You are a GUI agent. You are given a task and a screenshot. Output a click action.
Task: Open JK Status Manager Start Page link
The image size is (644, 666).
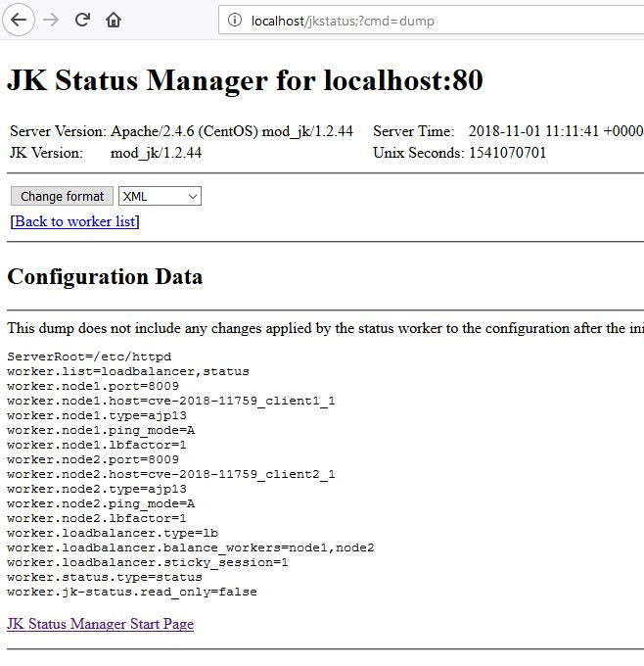[100, 624]
